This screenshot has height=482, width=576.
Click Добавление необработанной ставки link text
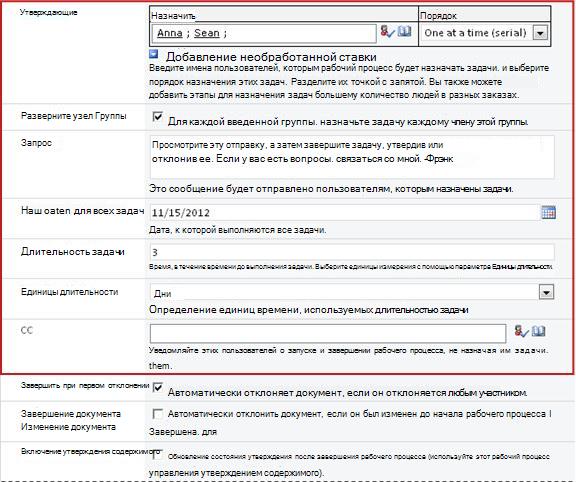[271, 57]
